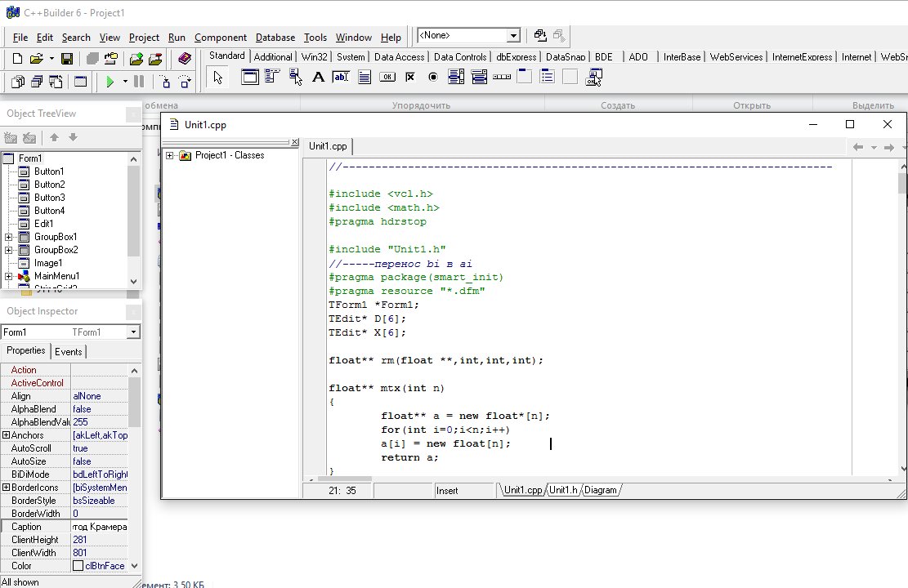The image size is (908, 588).
Task: Open the <None> desktop combo dropdown
Action: 513,36
